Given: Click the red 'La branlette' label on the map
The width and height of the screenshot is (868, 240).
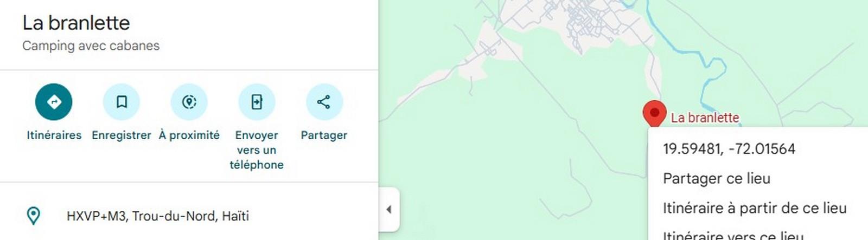Looking at the screenshot, I should click(x=705, y=118).
